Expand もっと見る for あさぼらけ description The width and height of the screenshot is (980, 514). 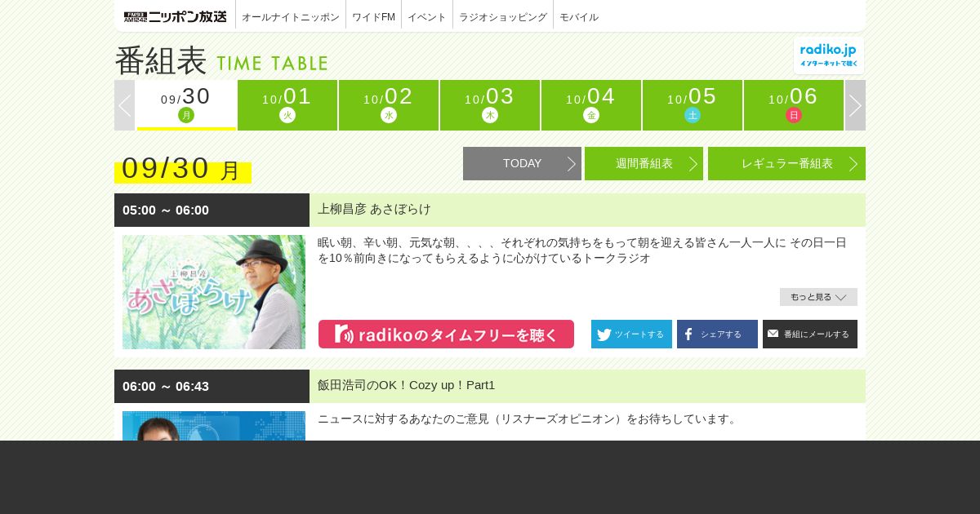(818, 297)
